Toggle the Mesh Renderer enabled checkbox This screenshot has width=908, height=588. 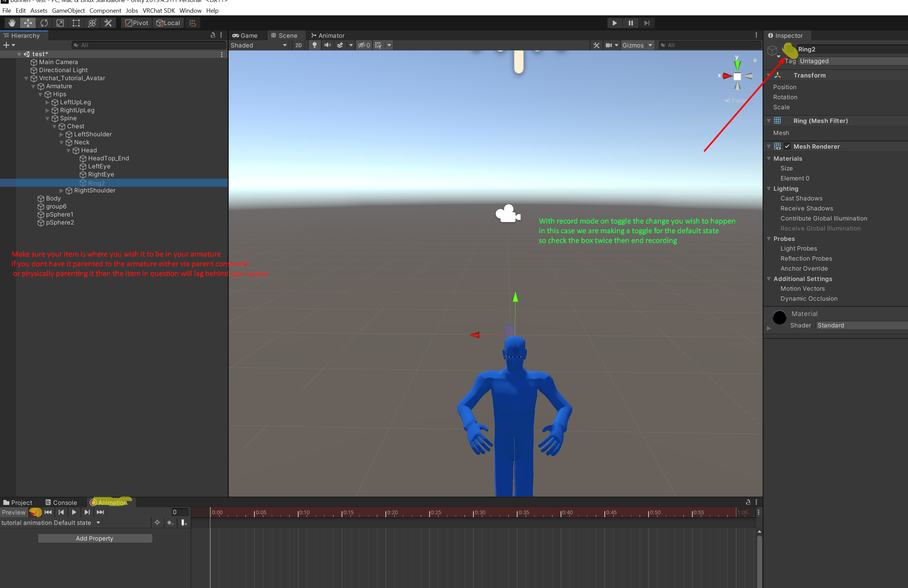point(787,146)
